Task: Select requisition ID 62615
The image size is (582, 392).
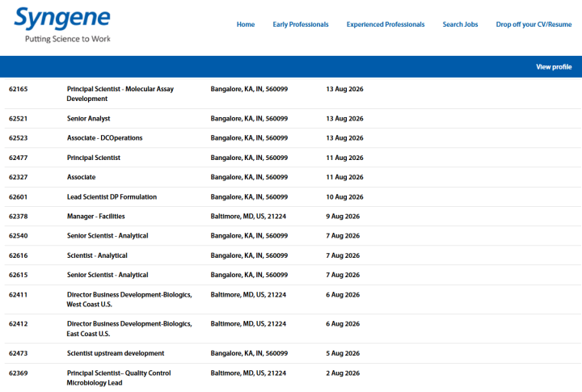Action: (x=18, y=275)
